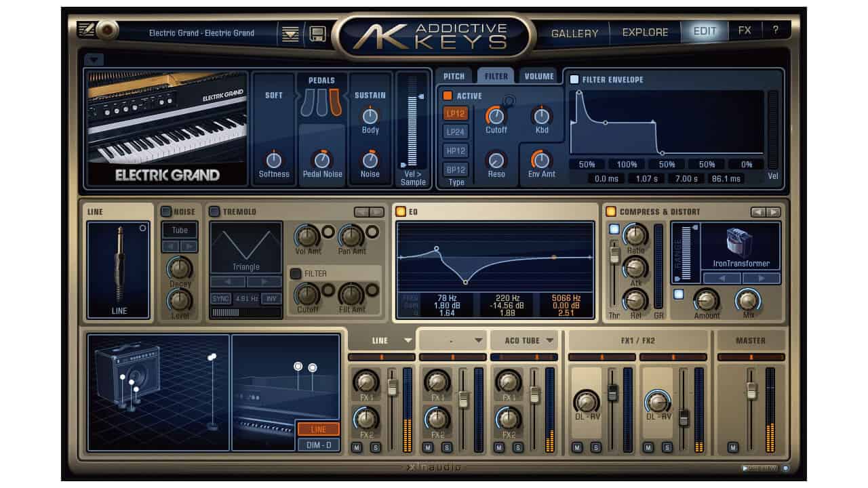
Task: Expand the preset browser arrow above the keyboard image
Action: coord(95,60)
